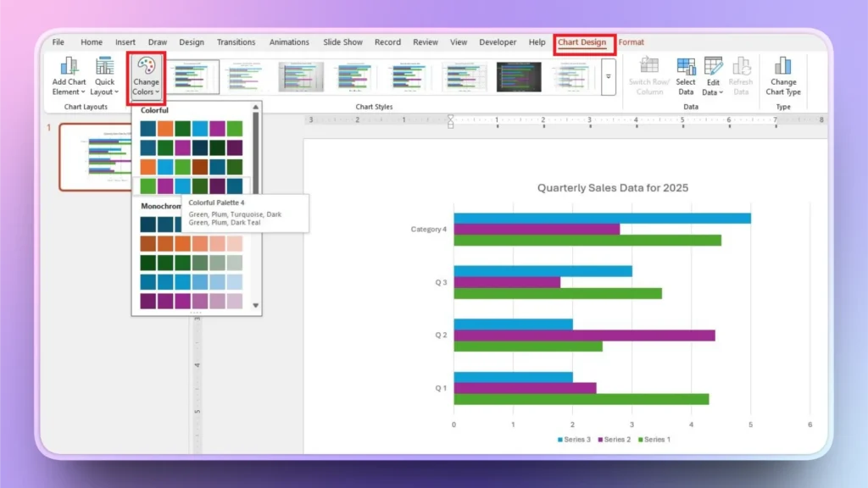Viewport: 868px width, 488px height.
Task: Click the Add Chart Element icon
Action: tap(70, 65)
